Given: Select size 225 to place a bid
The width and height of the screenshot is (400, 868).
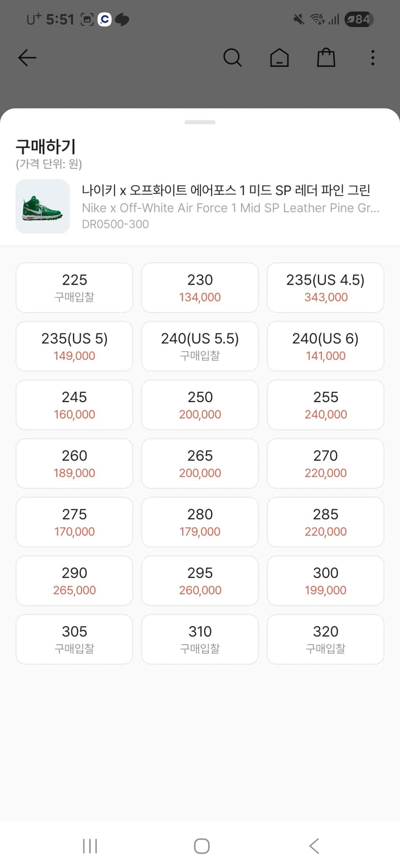Looking at the screenshot, I should point(74,288).
